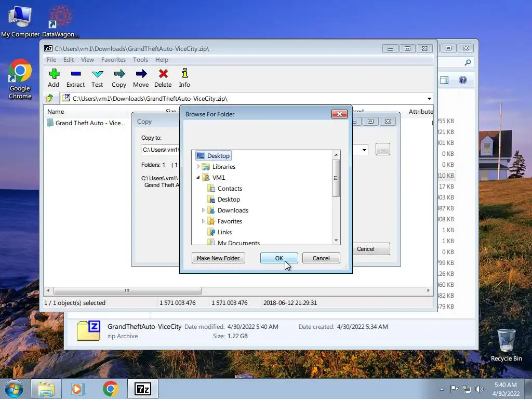Open the Help menu
The width and height of the screenshot is (532, 399).
[162, 60]
